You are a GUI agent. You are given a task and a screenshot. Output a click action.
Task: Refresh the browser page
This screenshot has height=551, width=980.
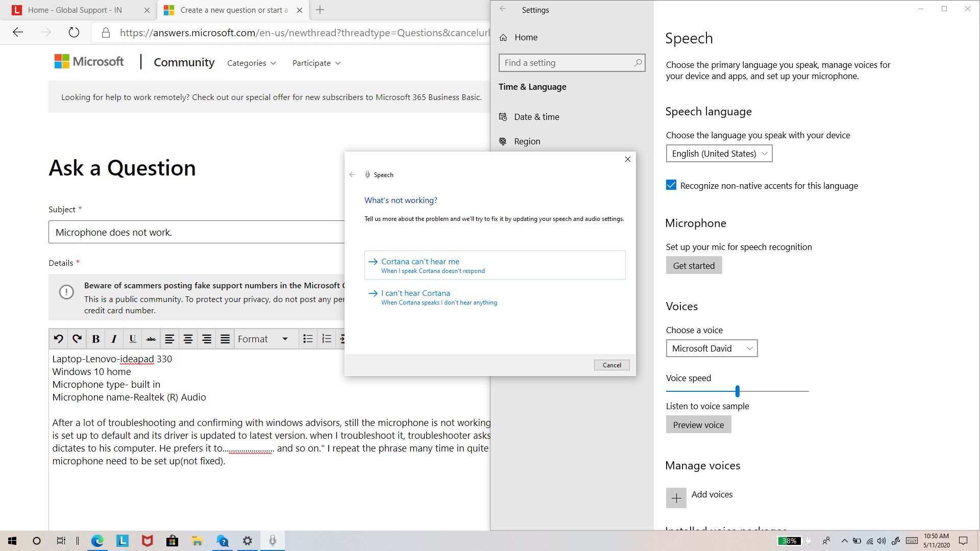(74, 33)
